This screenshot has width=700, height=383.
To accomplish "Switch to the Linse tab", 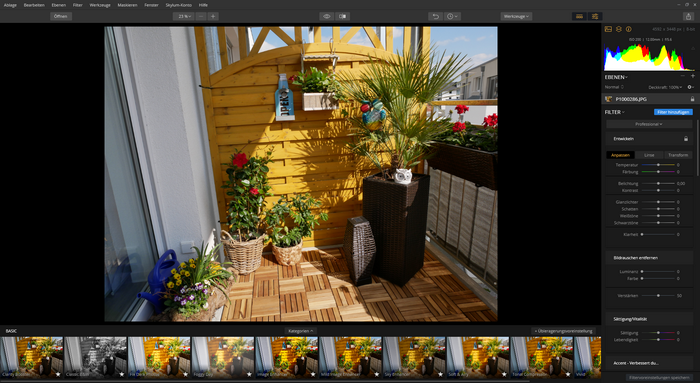I will tap(649, 155).
